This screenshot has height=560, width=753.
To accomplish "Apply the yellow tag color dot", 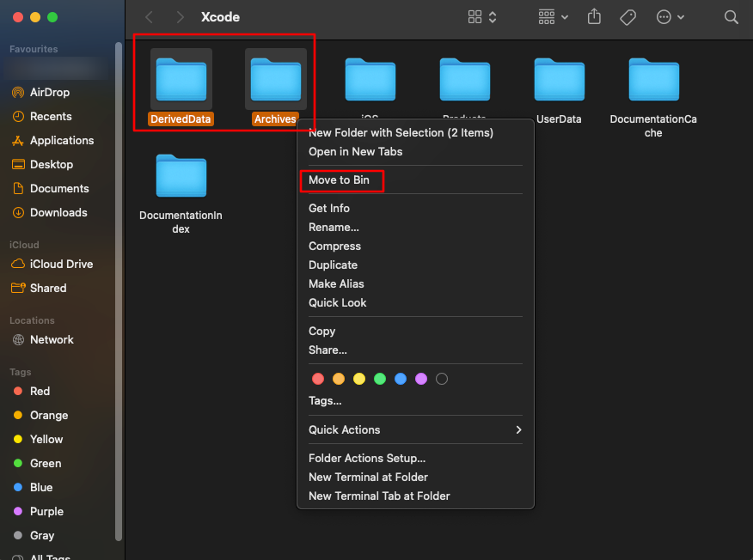I will [x=359, y=379].
